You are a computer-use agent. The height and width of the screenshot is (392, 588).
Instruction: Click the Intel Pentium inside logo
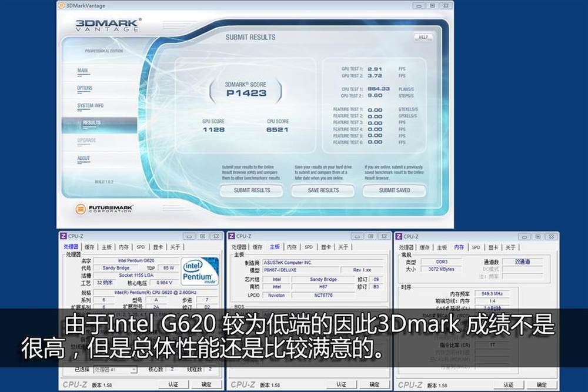(x=199, y=271)
